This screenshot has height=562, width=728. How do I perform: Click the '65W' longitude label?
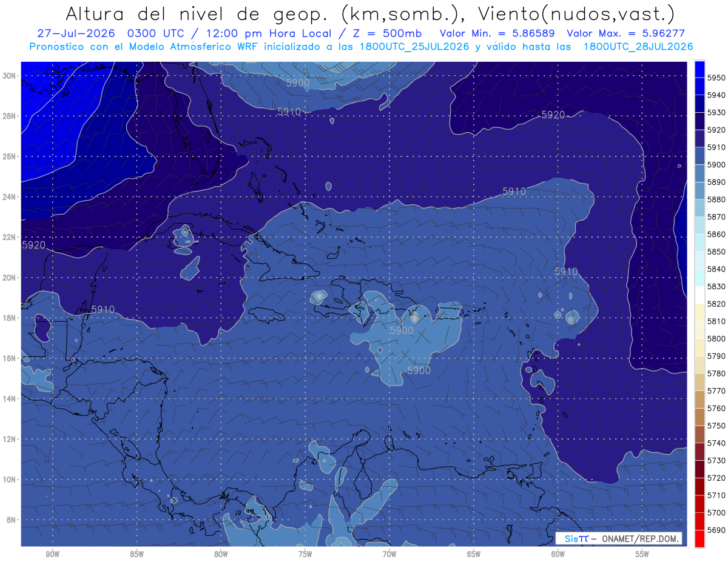point(474,554)
